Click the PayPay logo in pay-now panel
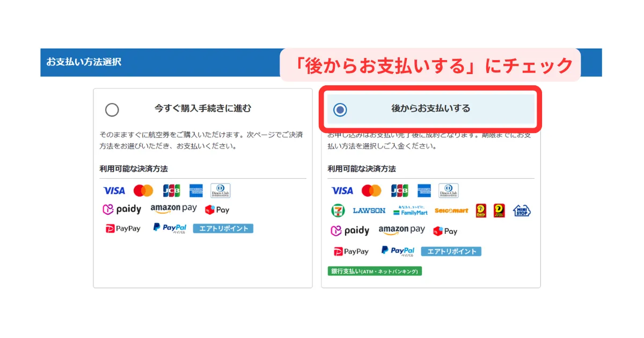 123,229
